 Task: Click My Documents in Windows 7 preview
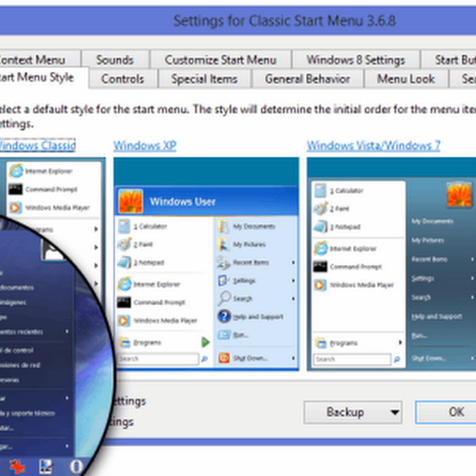point(433,221)
